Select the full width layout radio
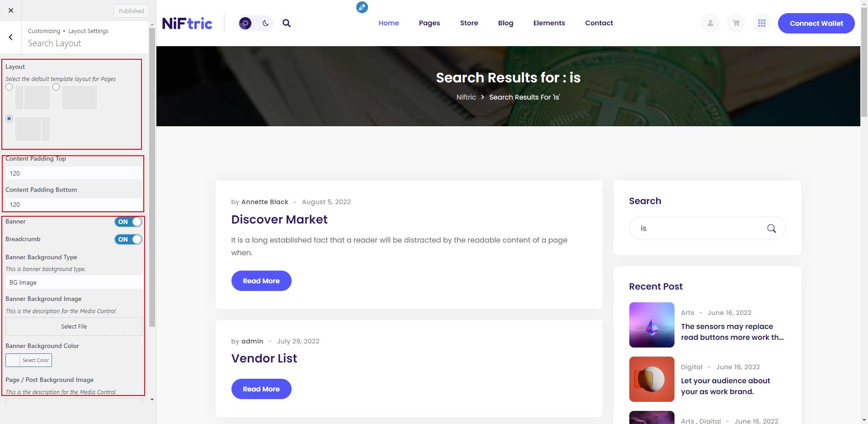868x424 pixels. (x=56, y=87)
